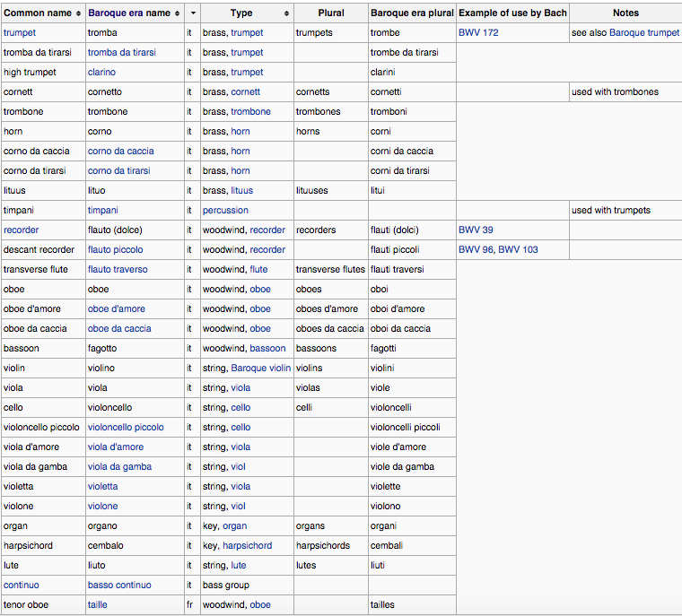Open the oboe da caccia Baroque name link
This screenshot has width=682, height=616.
point(119,329)
